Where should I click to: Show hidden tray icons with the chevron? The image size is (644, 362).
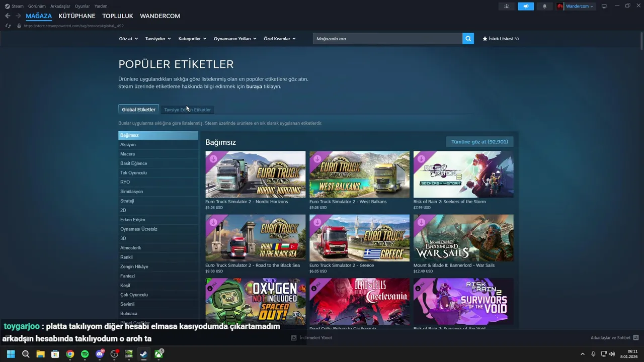click(x=583, y=354)
